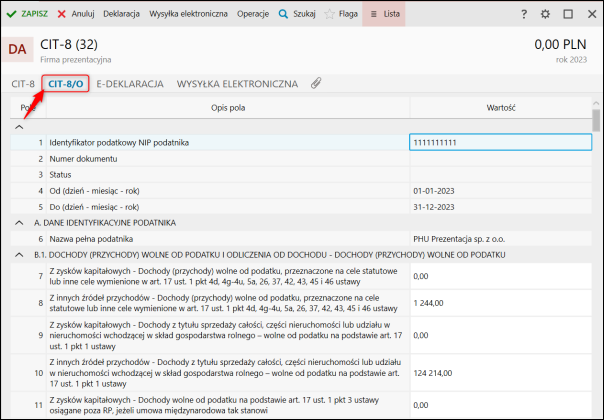Switch to the CIT-8/O tab
The image size is (604, 420).
click(65, 84)
